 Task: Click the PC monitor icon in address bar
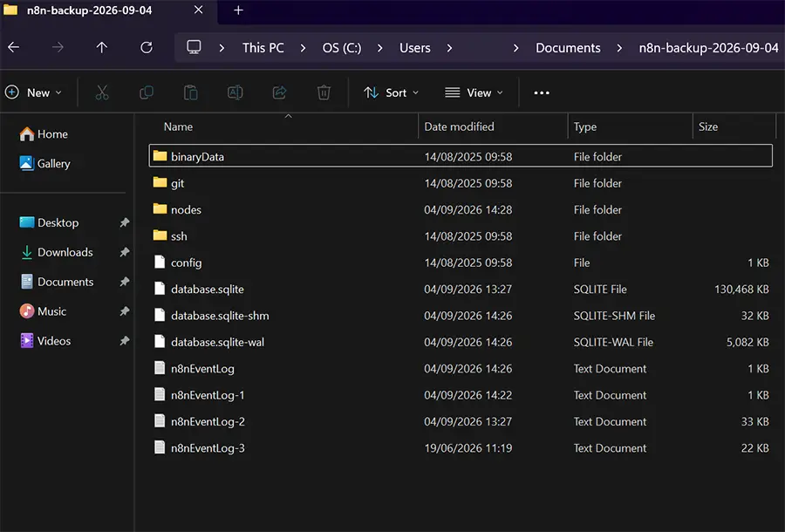[x=194, y=48]
